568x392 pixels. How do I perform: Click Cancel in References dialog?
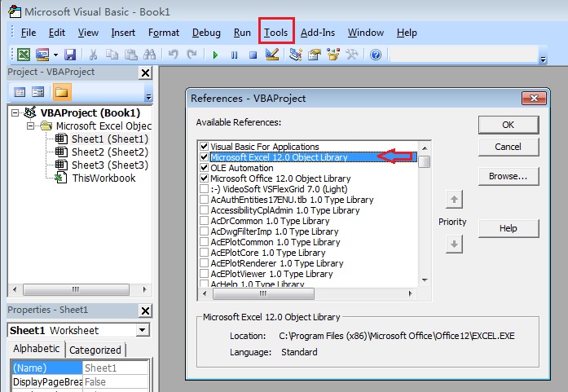[509, 147]
